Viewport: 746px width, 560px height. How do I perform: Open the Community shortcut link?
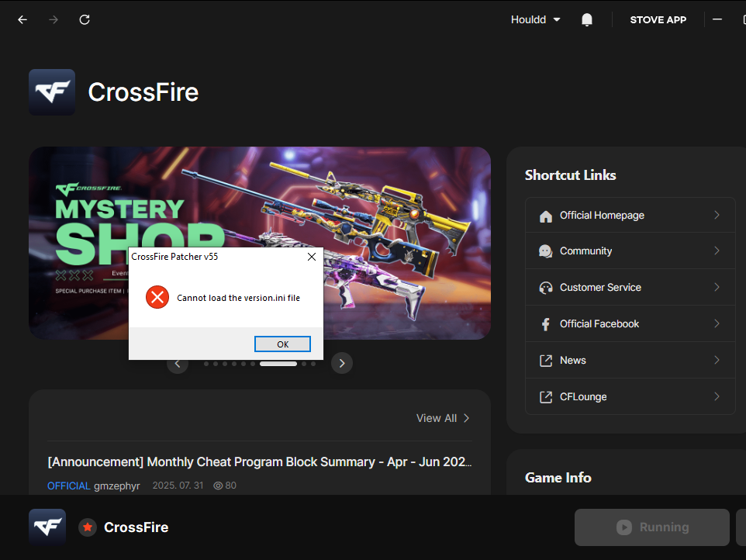pos(586,251)
